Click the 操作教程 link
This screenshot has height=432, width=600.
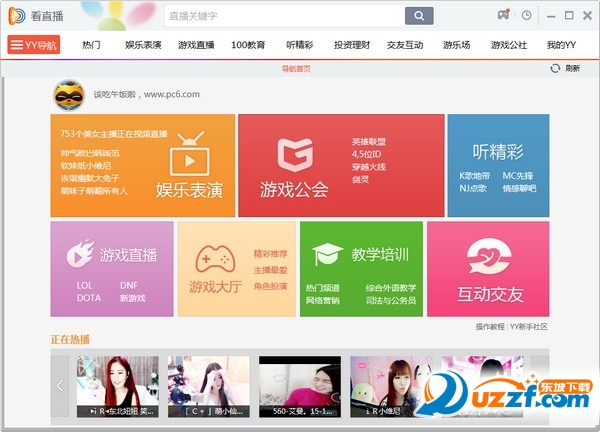pos(490,327)
